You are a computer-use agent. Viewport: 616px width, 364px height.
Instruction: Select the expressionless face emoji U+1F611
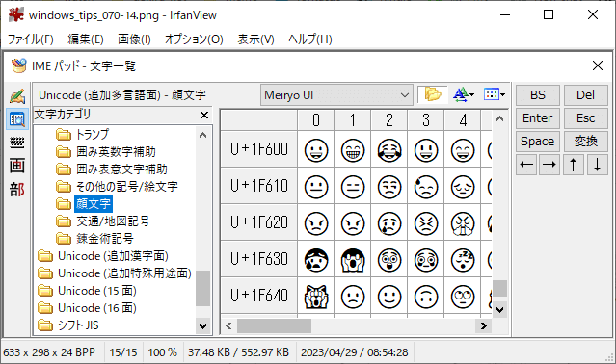[353, 186]
